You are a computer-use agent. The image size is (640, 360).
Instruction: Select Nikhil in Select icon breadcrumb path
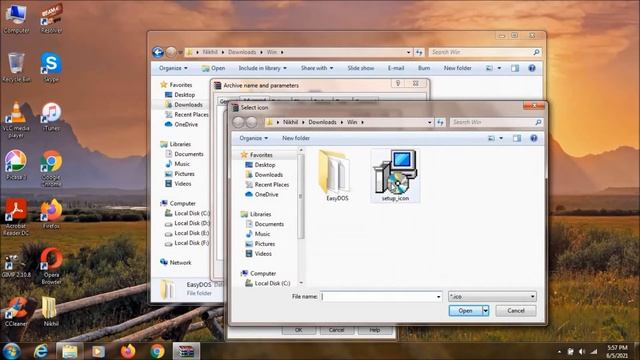[x=290, y=122]
